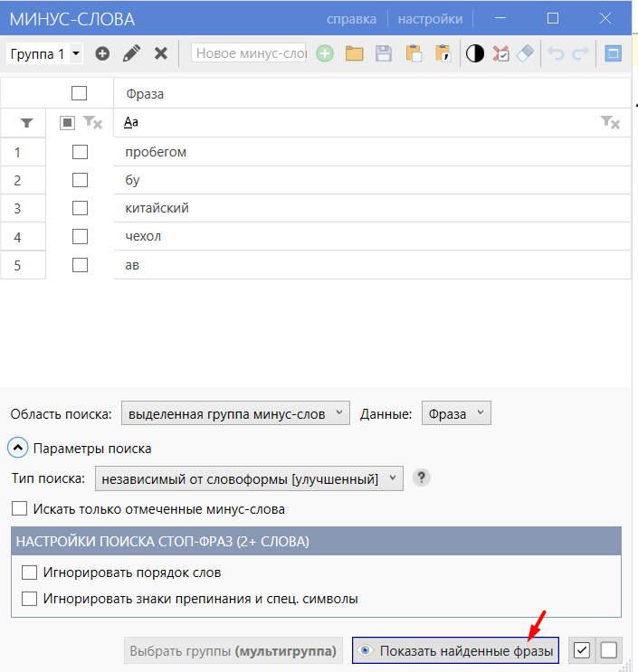Open 'справка' in the title bar
Screen dimensions: 638x672
pos(352,19)
